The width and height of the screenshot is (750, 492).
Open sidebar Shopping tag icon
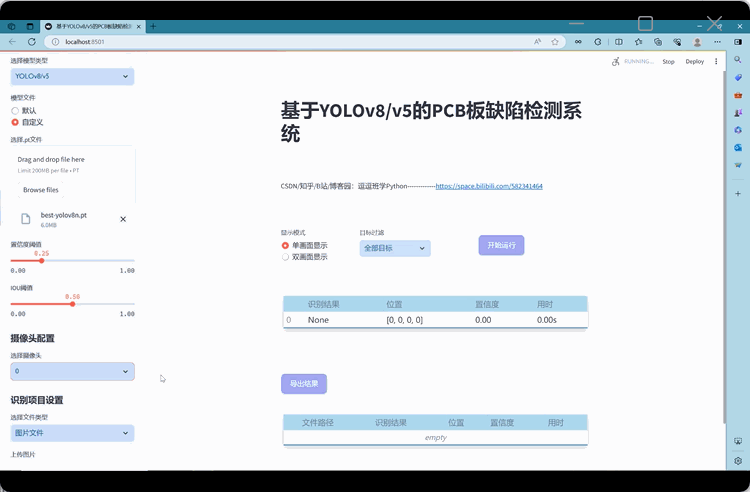[x=738, y=77]
